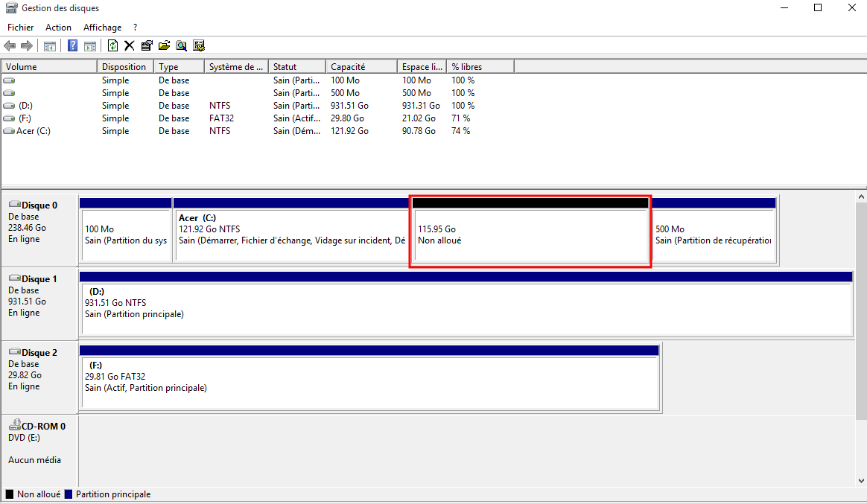Click the scroll-down arrow of disk pane scrollbar
Screen dimensions: 867x504
pyautogui.click(x=861, y=481)
